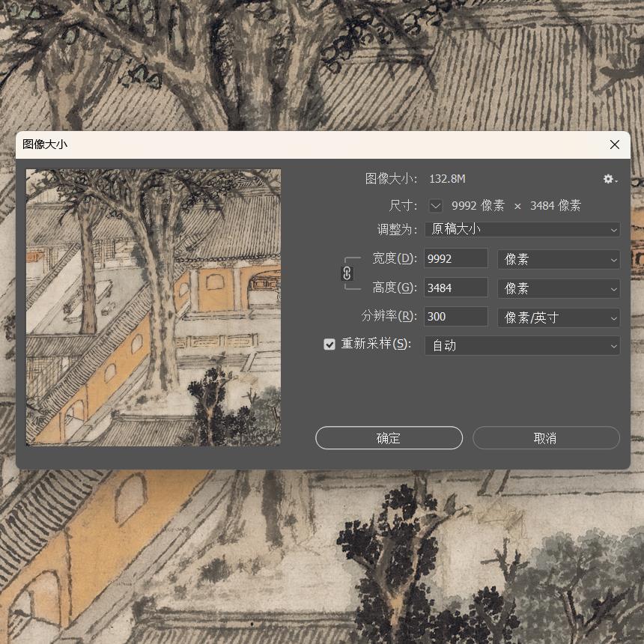The width and height of the screenshot is (644, 644).
Task: Toggle the constrain proportions chain link
Action: click(347, 273)
